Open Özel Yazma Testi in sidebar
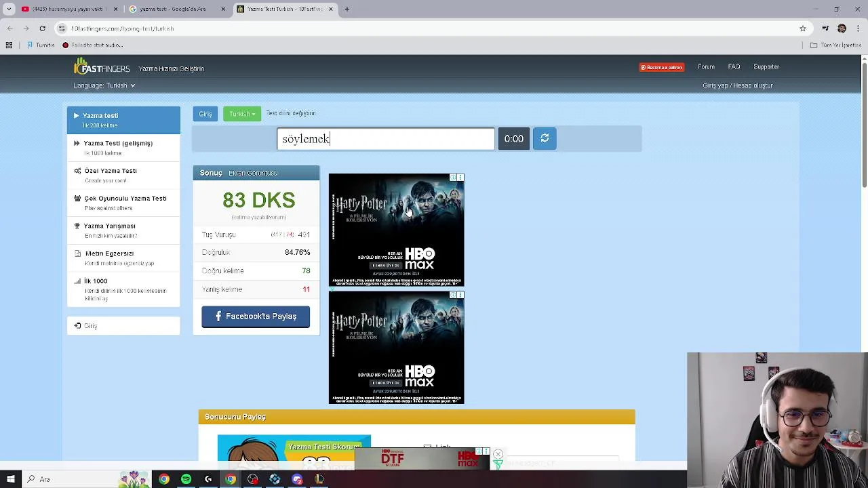The image size is (868, 488). coord(123,175)
